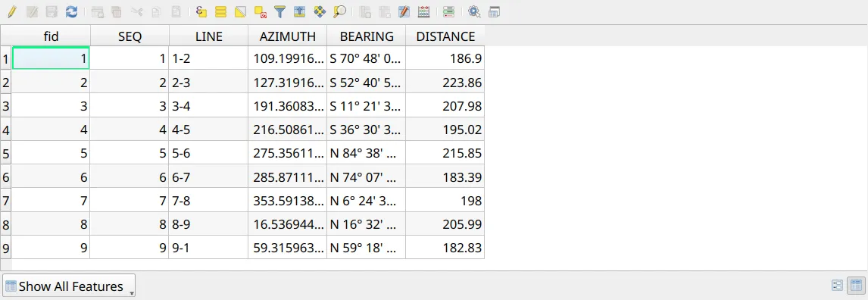
Task: Select row 1 by its row header
Action: point(6,58)
